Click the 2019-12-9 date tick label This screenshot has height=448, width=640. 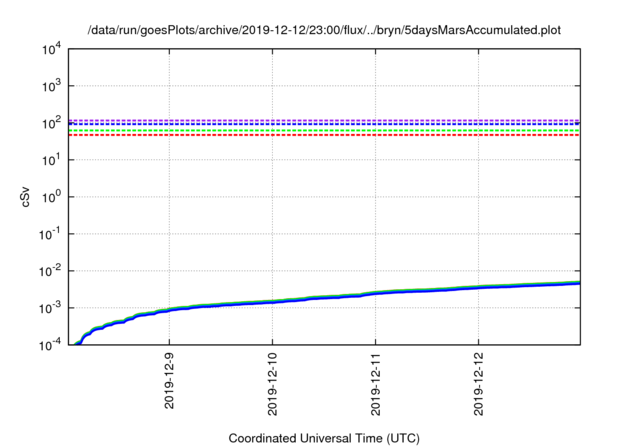pyautogui.click(x=169, y=381)
